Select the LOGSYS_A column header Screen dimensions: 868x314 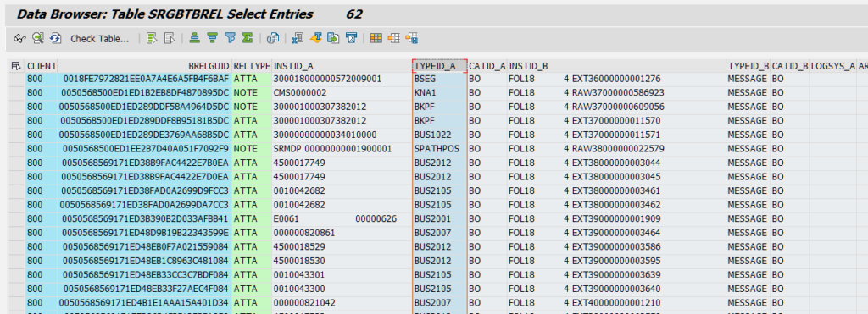click(832, 66)
